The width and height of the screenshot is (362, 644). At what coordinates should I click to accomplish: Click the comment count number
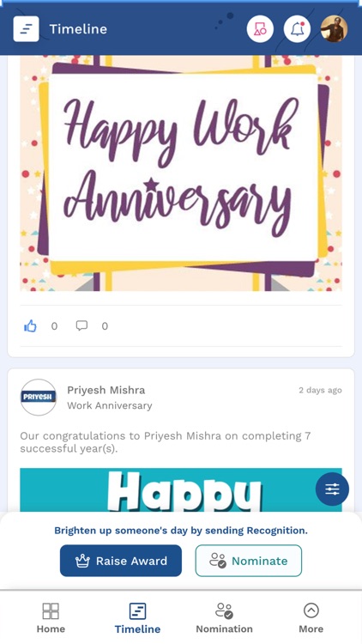click(105, 326)
